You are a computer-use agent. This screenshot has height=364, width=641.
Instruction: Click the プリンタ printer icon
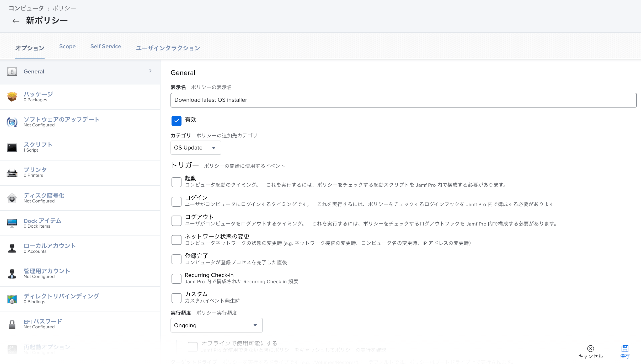pyautogui.click(x=12, y=173)
